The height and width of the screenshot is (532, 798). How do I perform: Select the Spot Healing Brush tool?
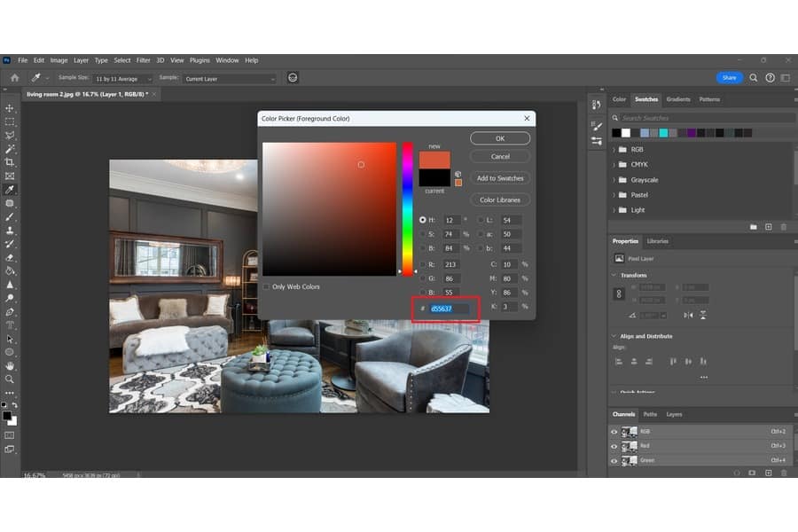coord(10,203)
